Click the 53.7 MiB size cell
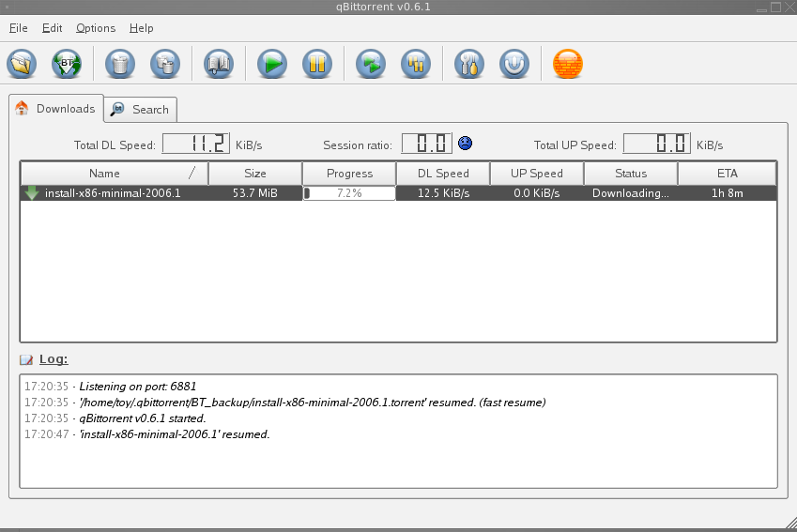Viewport: 797px width, 532px height. (255, 193)
